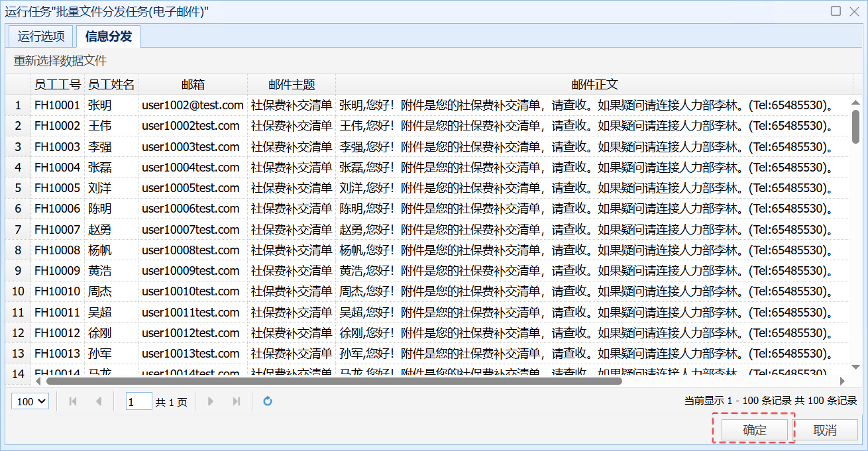Click the 确定 button to confirm
Viewport: 868px width, 451px height.
(753, 429)
